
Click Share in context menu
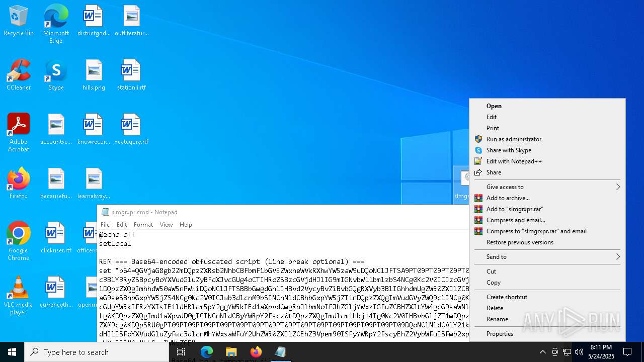[547, 172]
